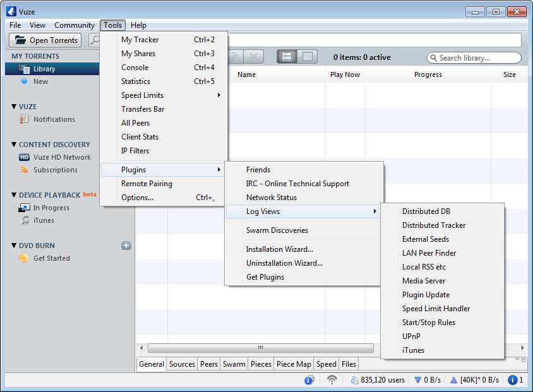The height and width of the screenshot is (392, 533).
Task: Click the 835,120 users status text
Action: (383, 380)
